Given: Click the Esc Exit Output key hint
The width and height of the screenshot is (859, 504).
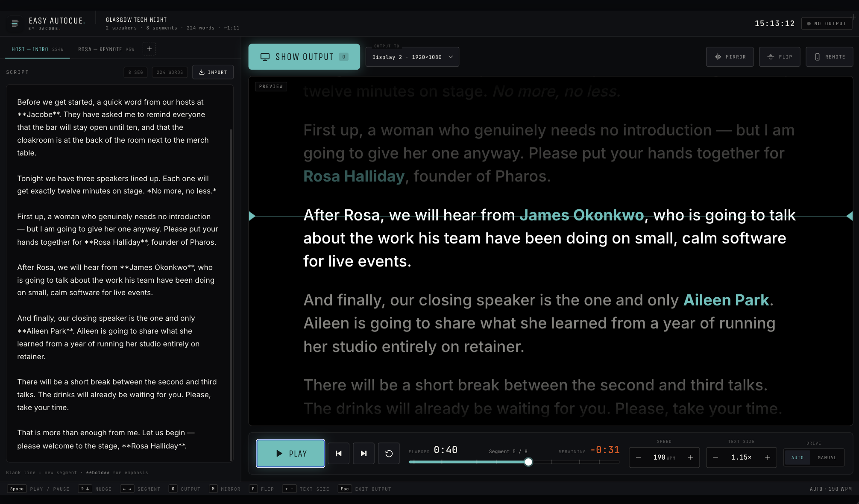Looking at the screenshot, I should coord(364,489).
